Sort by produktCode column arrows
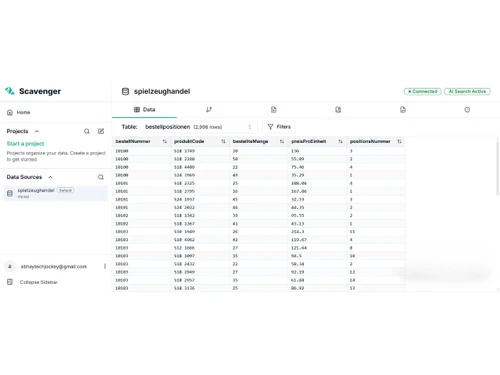 pyautogui.click(x=223, y=141)
